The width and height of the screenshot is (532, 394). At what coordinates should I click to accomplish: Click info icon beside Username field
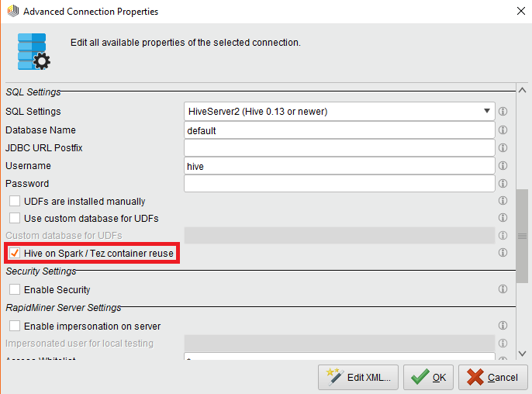point(503,166)
